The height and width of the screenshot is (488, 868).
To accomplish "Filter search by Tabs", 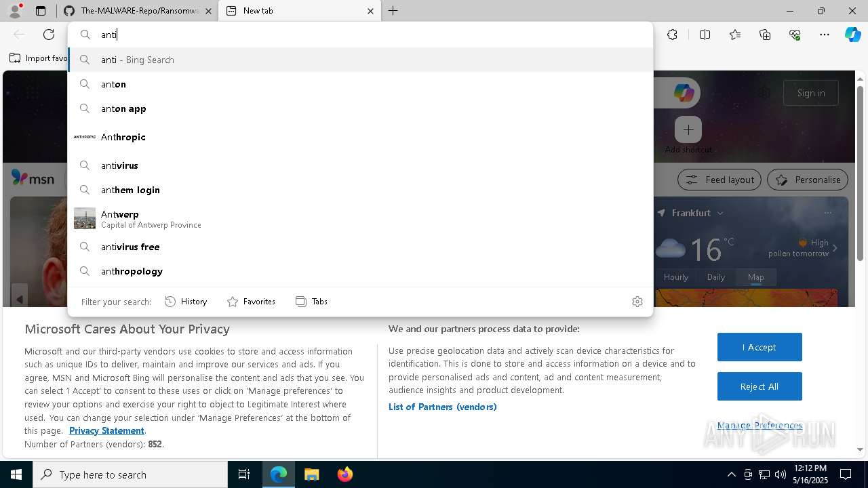I will point(311,302).
